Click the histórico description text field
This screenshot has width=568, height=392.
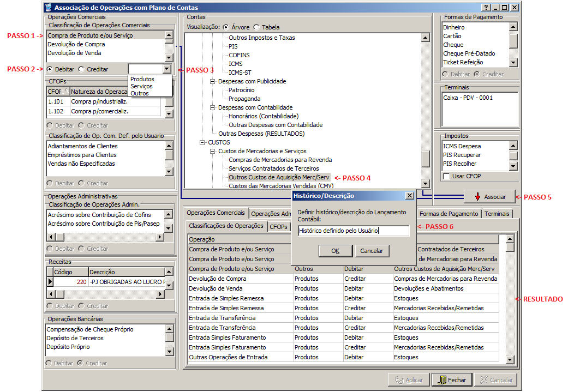pos(353,231)
